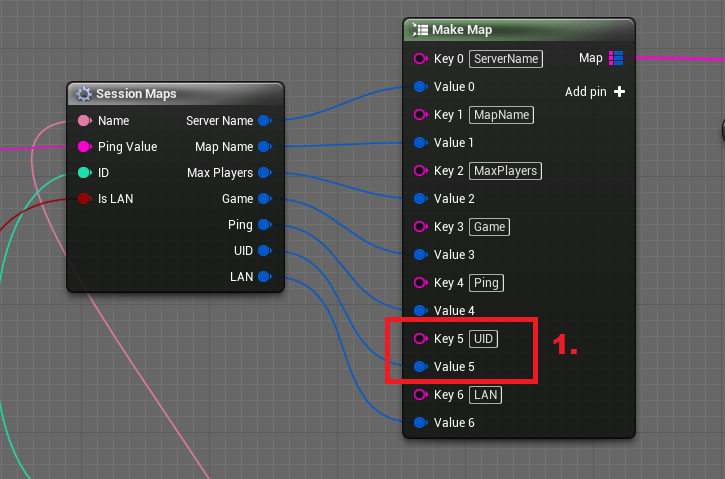Click the Add pin label button

click(x=585, y=92)
